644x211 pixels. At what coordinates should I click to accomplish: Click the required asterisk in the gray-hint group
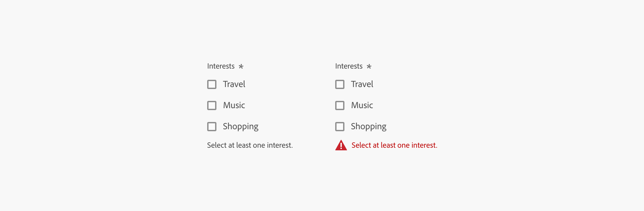coord(241,66)
